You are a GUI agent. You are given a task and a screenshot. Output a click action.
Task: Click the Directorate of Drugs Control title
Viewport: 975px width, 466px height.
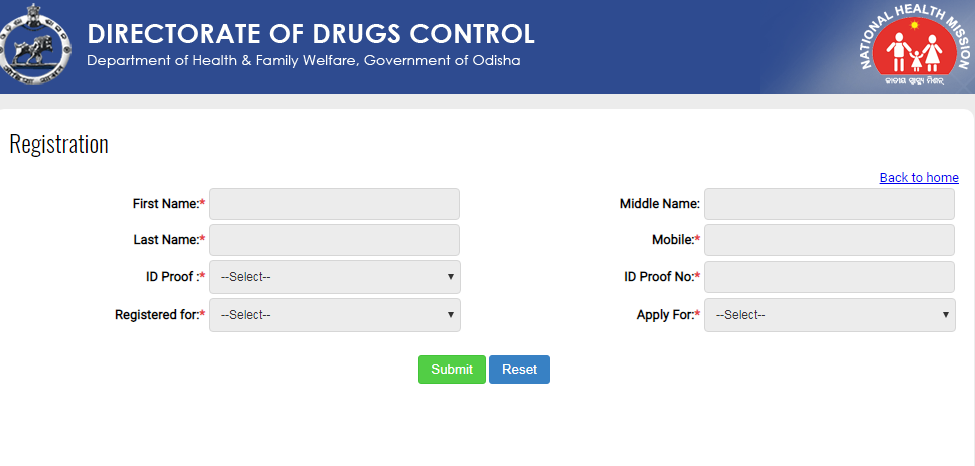(x=311, y=33)
